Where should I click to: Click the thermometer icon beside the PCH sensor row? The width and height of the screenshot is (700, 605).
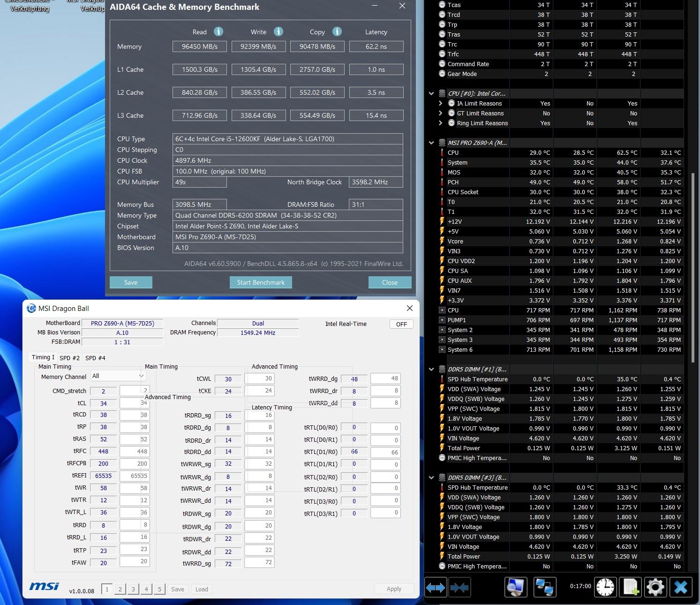(442, 182)
